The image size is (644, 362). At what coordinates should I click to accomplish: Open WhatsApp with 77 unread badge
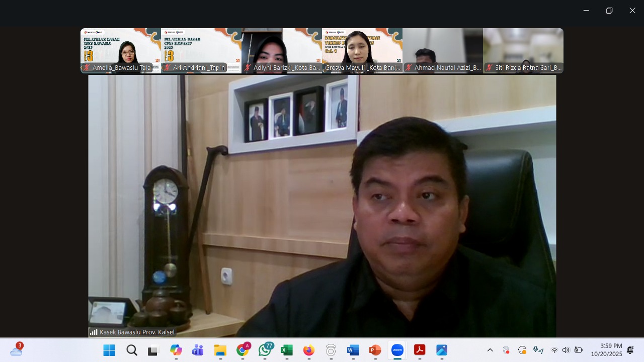[265, 350]
